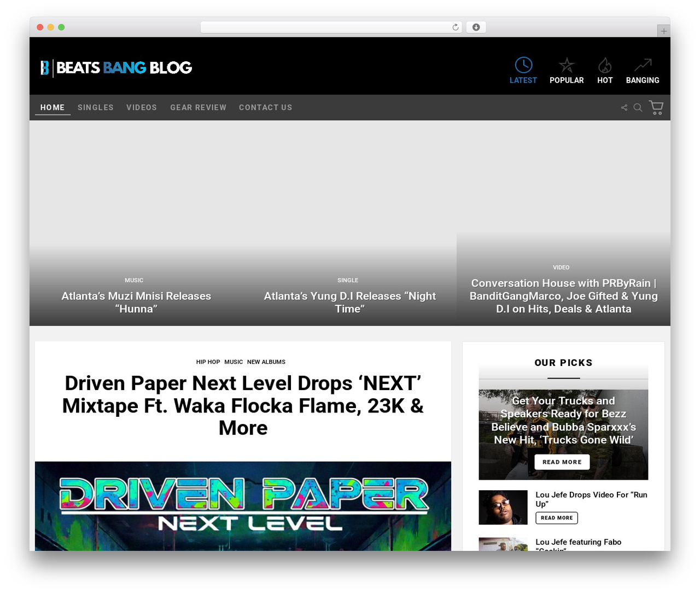Select the Home menu item
Viewport: 700px width, 593px height.
tap(52, 108)
